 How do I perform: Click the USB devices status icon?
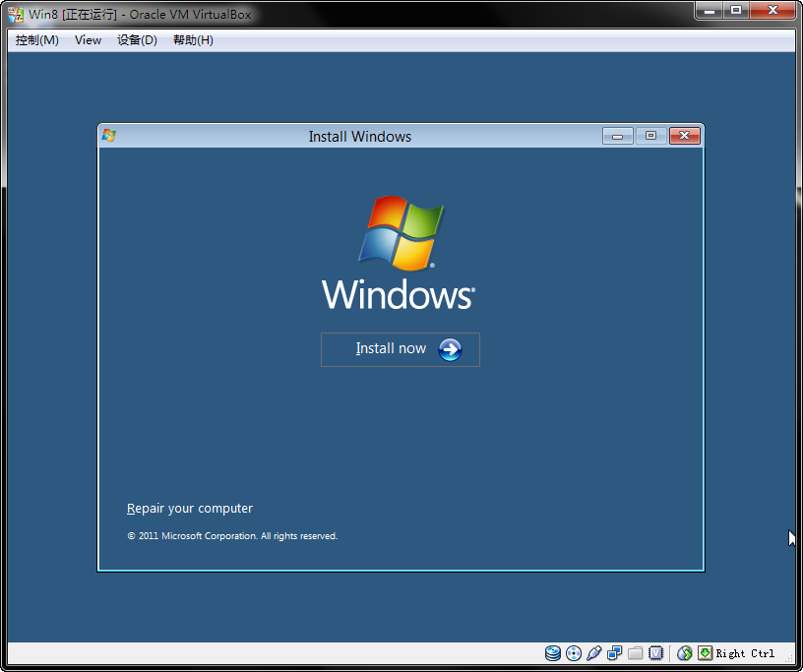pos(594,653)
